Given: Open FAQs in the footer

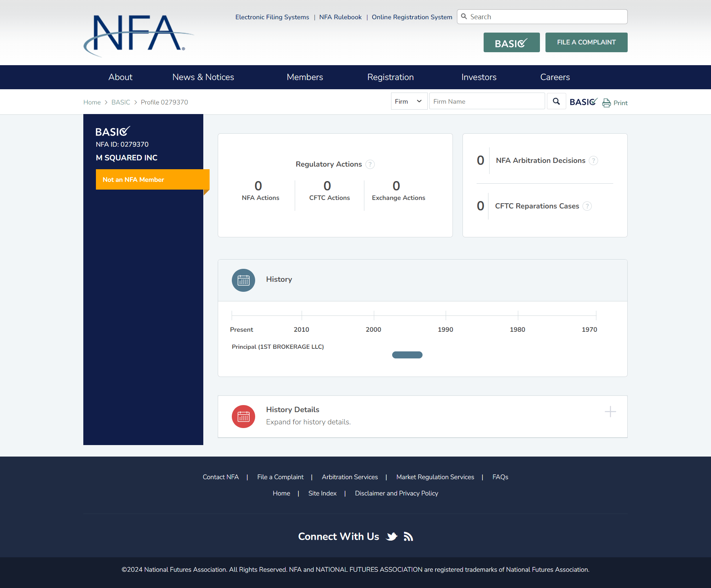Looking at the screenshot, I should pos(500,477).
